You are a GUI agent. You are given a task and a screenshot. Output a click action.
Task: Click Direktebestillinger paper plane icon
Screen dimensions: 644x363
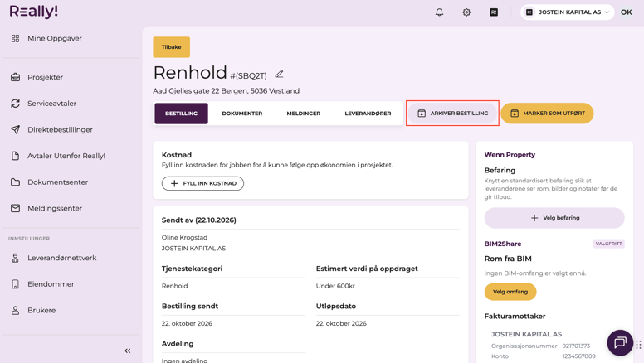point(15,129)
